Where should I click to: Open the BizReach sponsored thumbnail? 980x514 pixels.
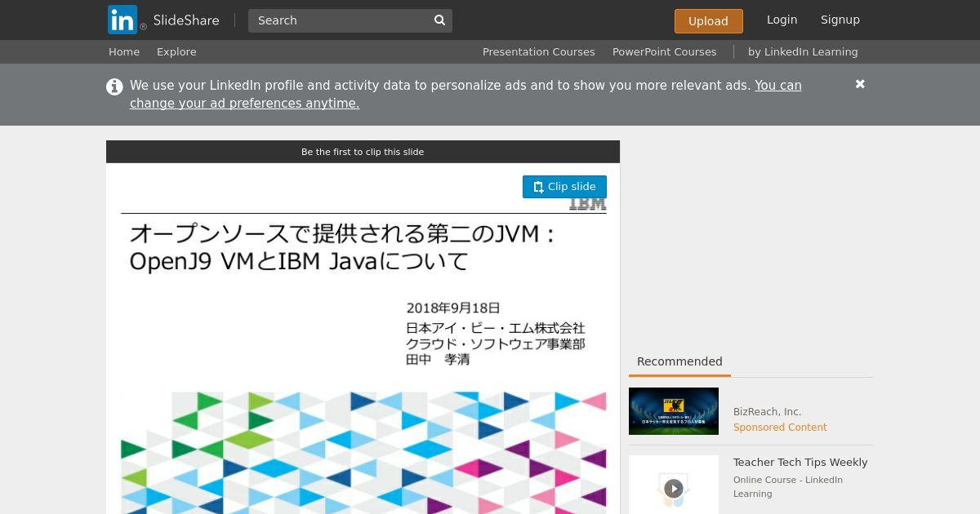(674, 411)
